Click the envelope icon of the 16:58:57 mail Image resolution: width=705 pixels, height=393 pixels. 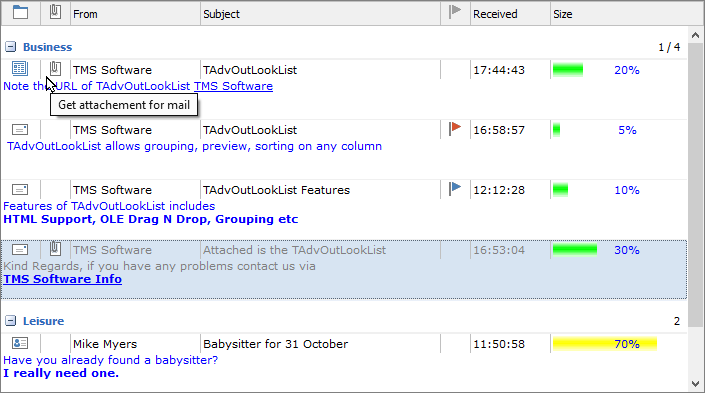click(x=20, y=130)
